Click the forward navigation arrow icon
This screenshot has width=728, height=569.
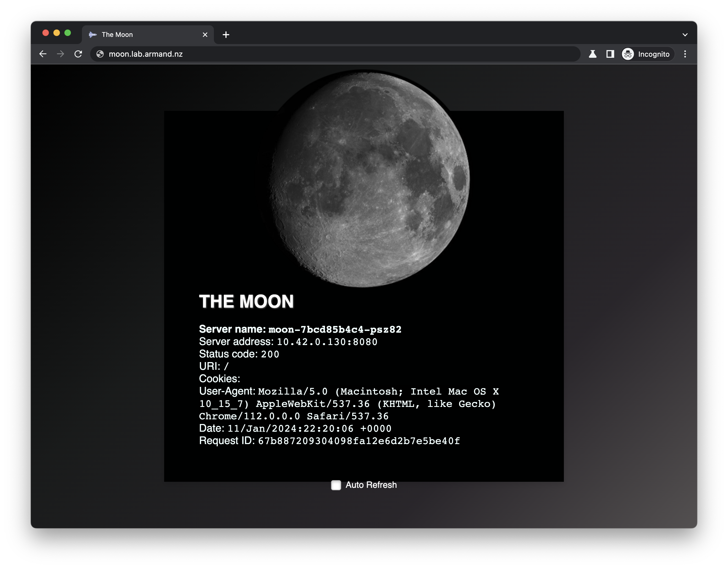pyautogui.click(x=60, y=54)
